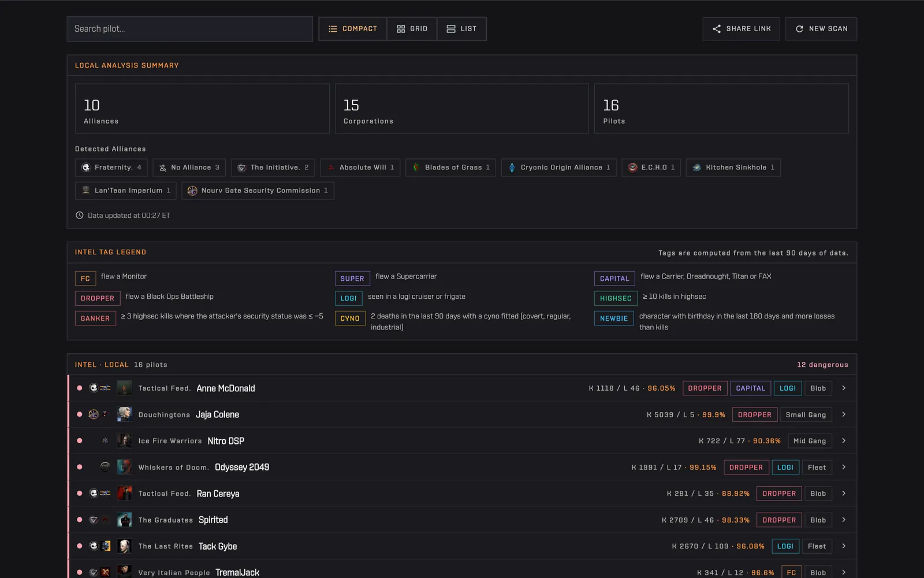
Task: Click the alliance logo in Anne McDonald's row
Action: (x=94, y=388)
